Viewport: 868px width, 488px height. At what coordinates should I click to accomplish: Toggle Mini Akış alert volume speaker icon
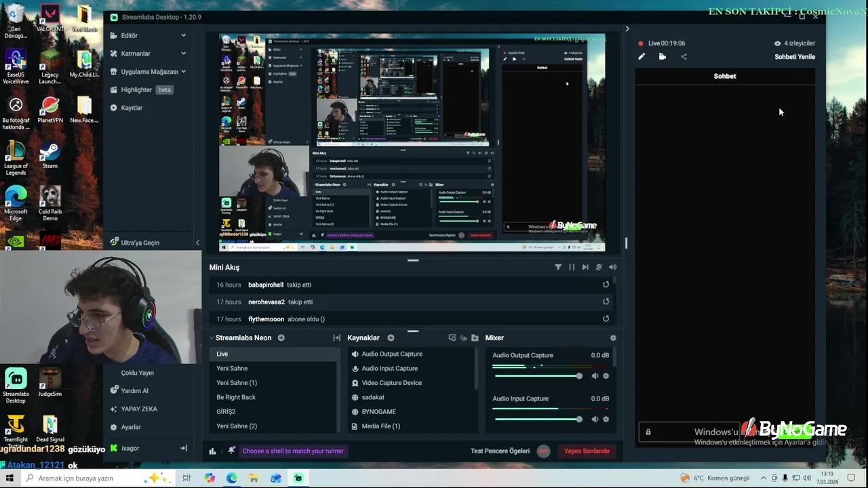click(612, 267)
